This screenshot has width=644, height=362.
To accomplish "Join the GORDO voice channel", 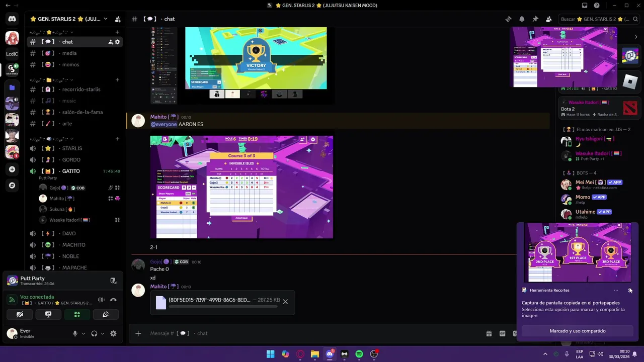I will (74, 160).
